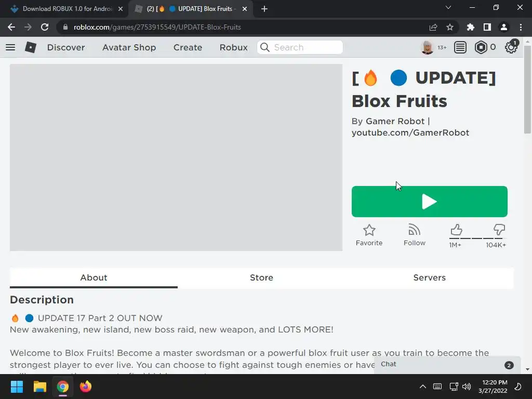The height and width of the screenshot is (399, 532).
Task: Click 'UPDATE 17 Part 2 OUT NOW' text
Action: tap(100, 318)
